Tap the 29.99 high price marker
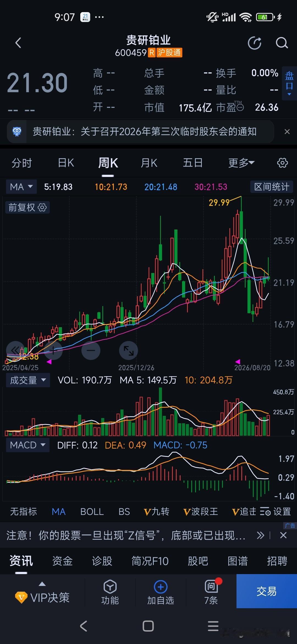Viewport: 297px width, 644px height. (x=219, y=203)
